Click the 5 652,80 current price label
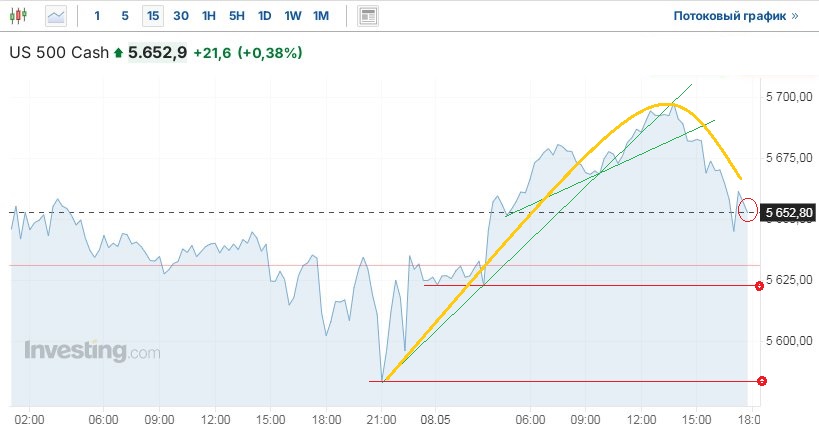The width and height of the screenshot is (819, 432). pyautogui.click(x=790, y=212)
